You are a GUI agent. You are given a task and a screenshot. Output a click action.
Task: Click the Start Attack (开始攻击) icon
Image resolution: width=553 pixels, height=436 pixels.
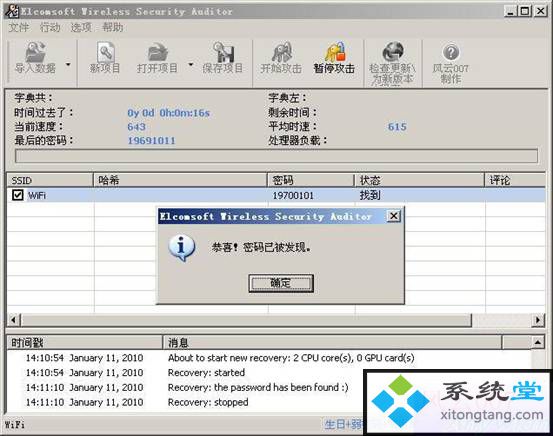pos(281,58)
